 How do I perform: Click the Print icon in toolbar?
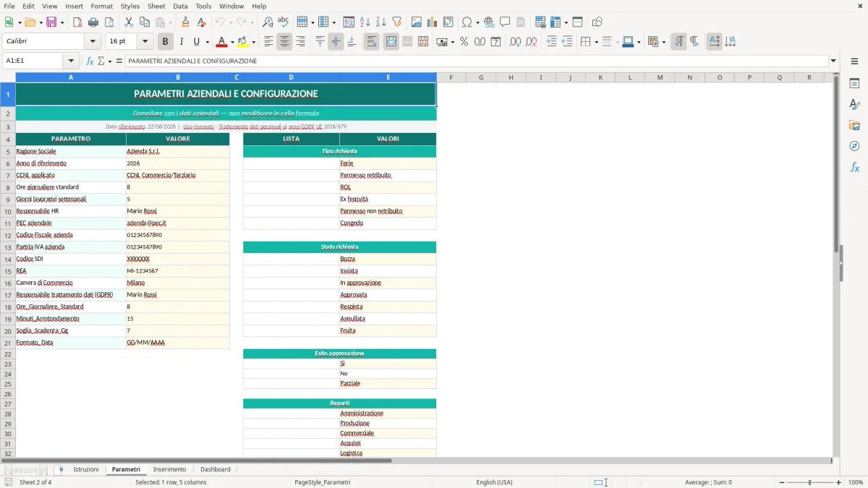[93, 22]
